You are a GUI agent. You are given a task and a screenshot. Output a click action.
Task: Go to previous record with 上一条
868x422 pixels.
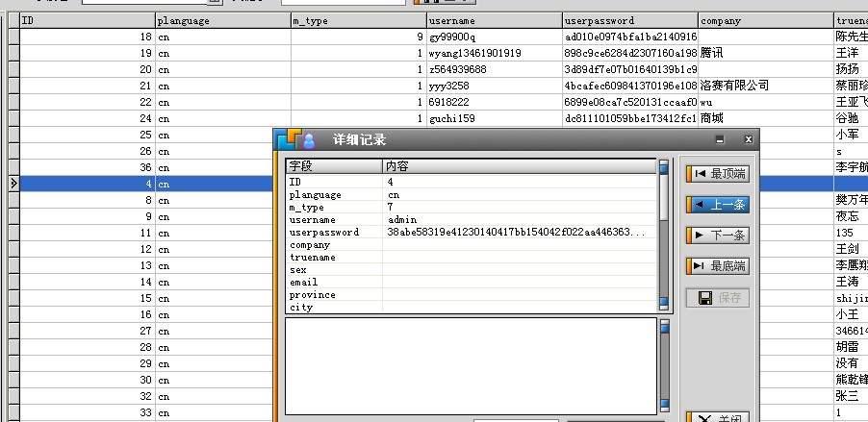click(x=716, y=205)
